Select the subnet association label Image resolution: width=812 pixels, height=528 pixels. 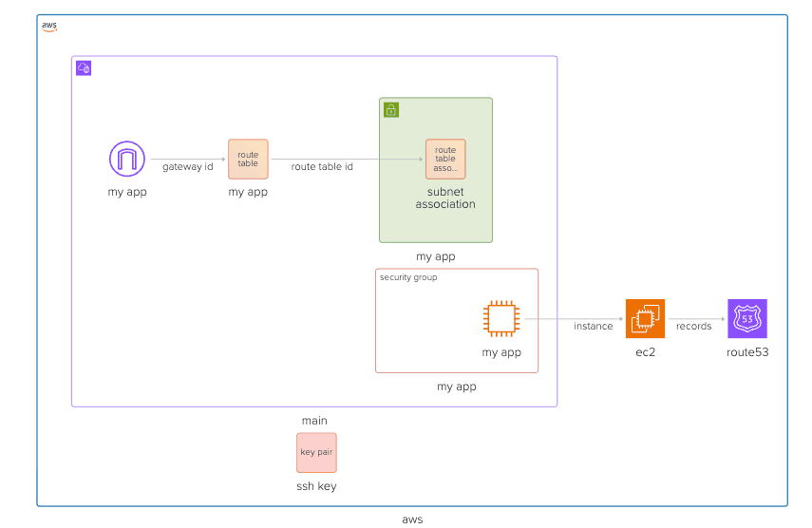tap(445, 198)
